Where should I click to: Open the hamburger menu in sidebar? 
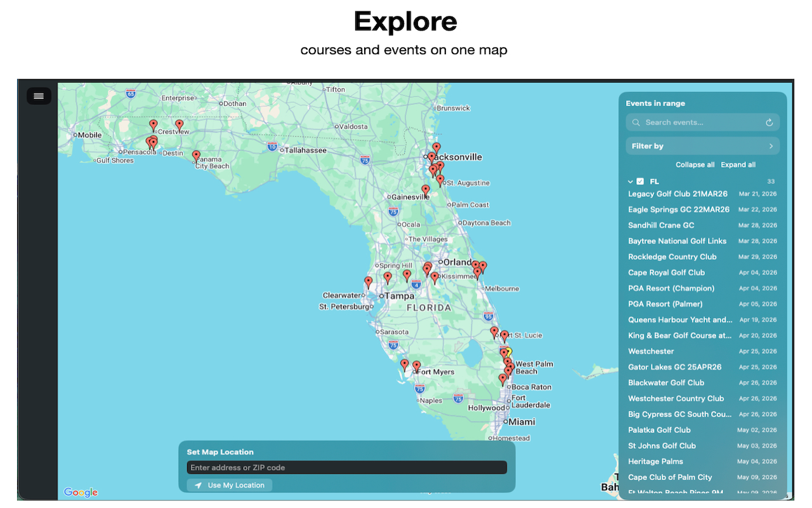click(x=39, y=96)
